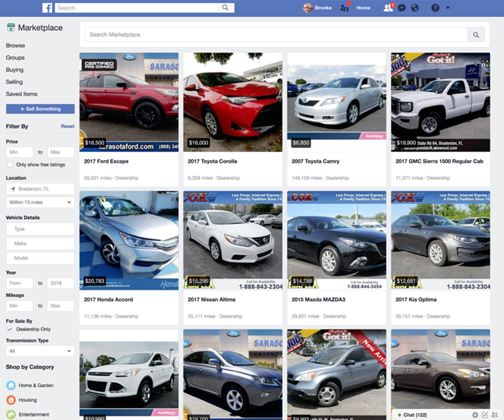
Task: Select Buying in the sidebar
Action: pos(15,70)
